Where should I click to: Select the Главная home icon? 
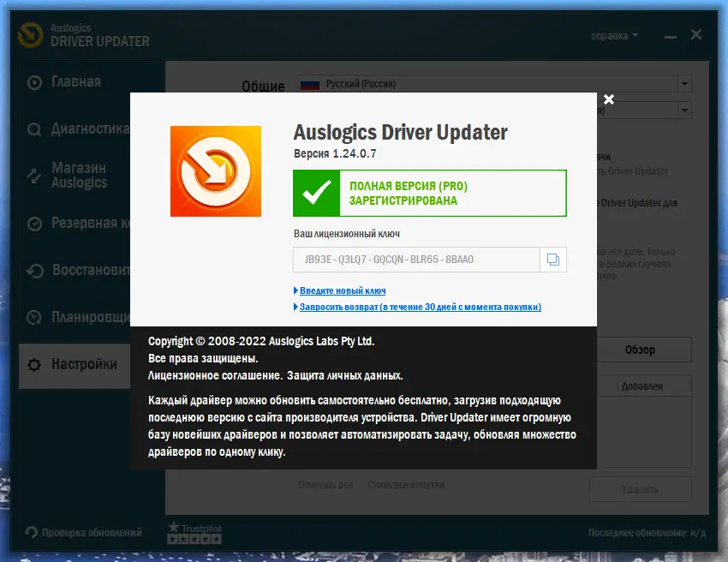tap(33, 82)
